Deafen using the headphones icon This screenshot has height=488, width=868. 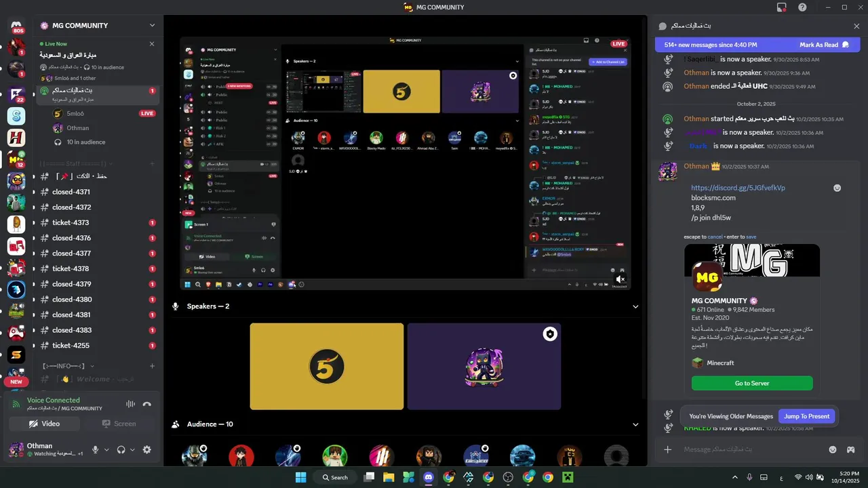point(121,449)
